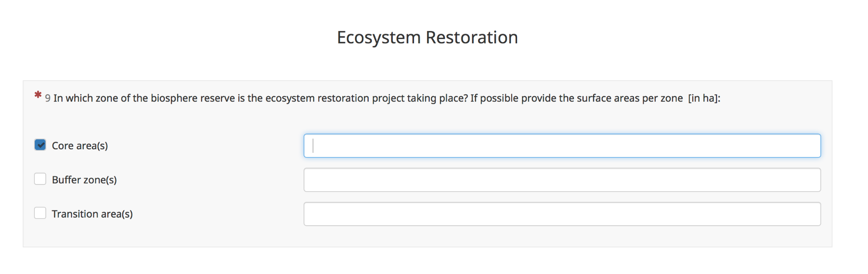Enable the Transition area(s) checkbox
This screenshot has width=868, height=274.
[x=40, y=213]
